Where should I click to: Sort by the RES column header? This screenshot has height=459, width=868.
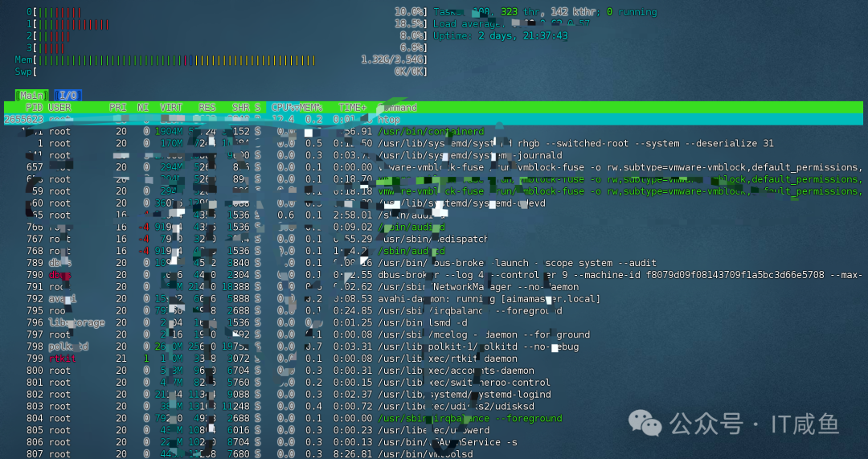tap(207, 108)
